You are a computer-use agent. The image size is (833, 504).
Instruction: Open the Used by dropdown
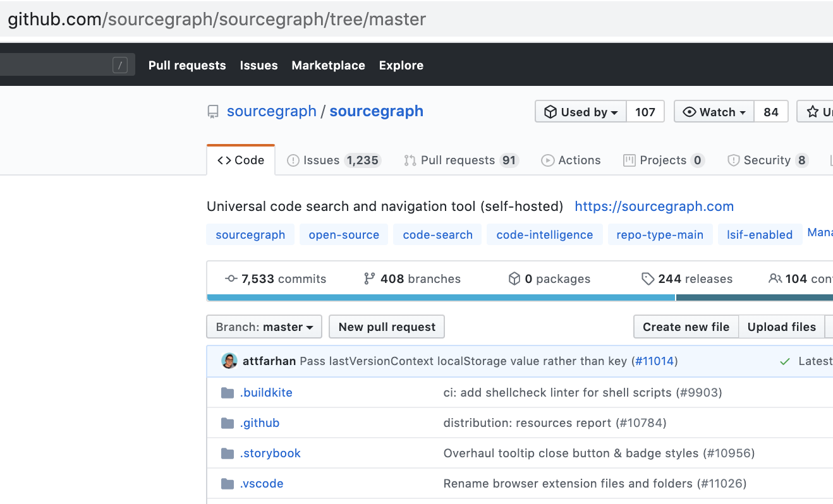(581, 112)
